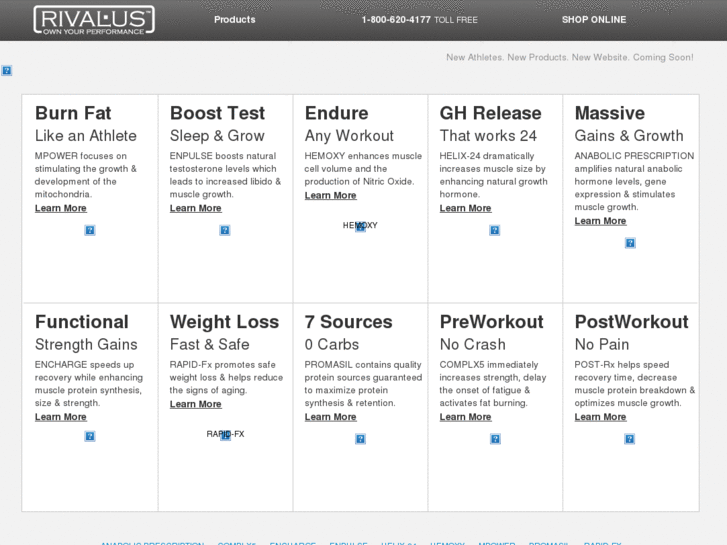Open the Products menu
This screenshot has height=545, width=727.
click(234, 20)
